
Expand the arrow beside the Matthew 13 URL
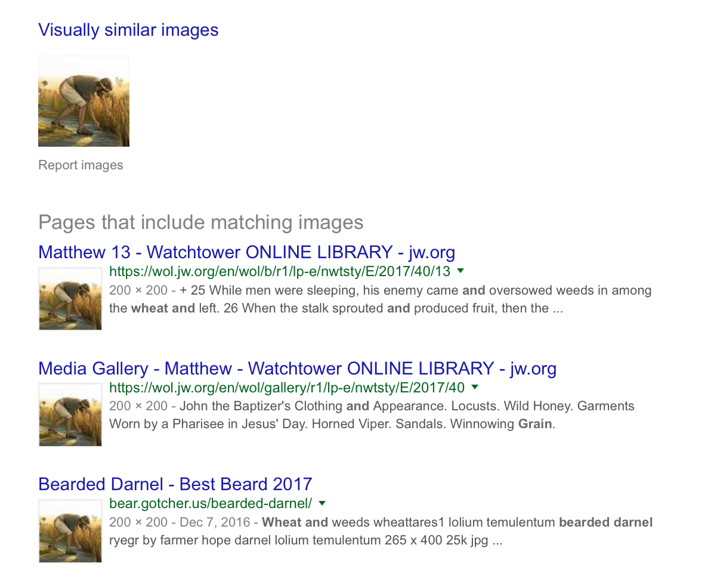[460, 271]
